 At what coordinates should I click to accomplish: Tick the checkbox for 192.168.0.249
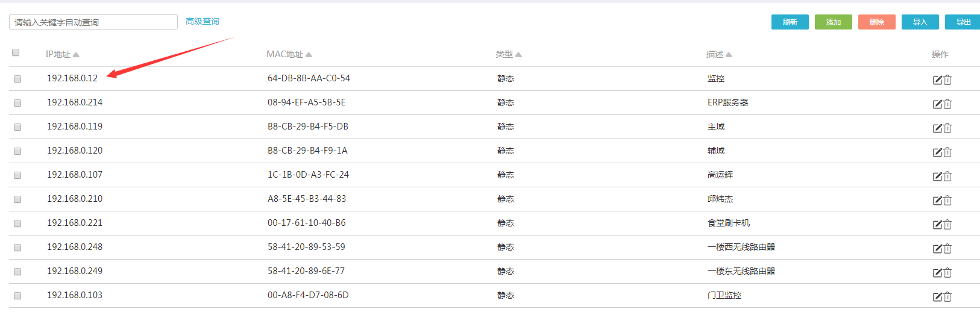click(x=17, y=272)
